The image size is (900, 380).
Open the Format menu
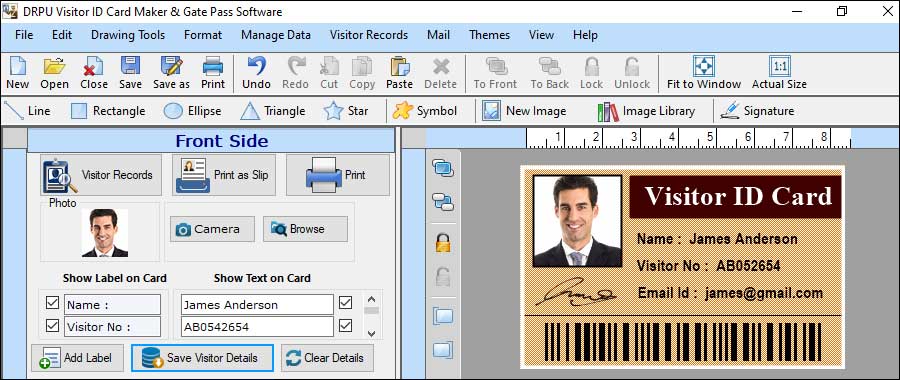pyautogui.click(x=203, y=35)
